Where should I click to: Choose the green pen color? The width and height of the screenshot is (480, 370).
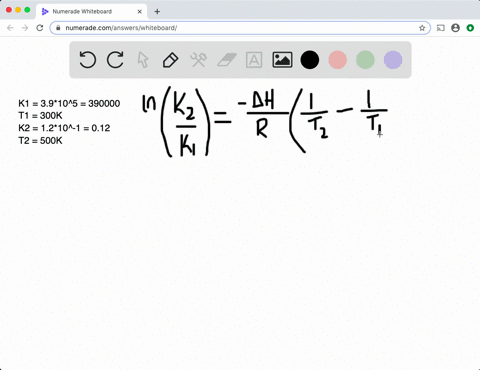[365, 60]
